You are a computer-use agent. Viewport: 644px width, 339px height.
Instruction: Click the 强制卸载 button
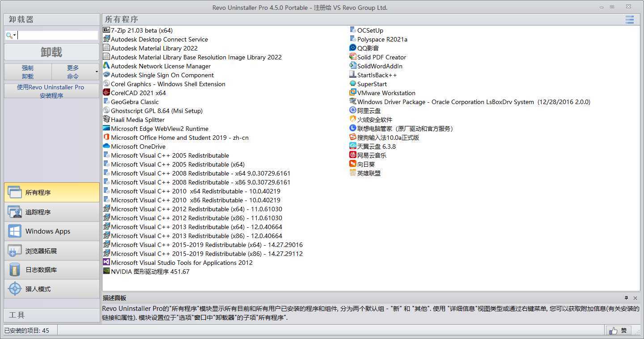pyautogui.click(x=28, y=72)
